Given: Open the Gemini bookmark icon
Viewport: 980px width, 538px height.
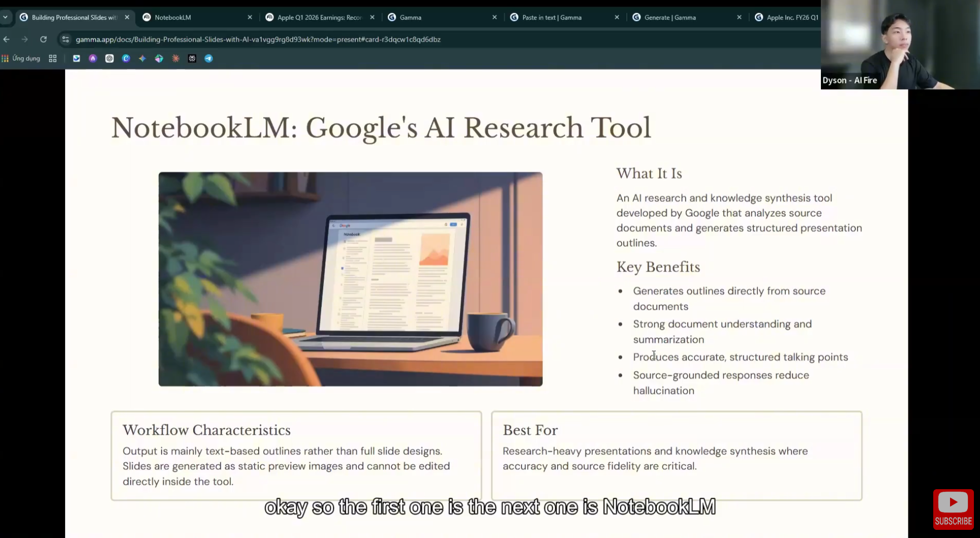Looking at the screenshot, I should click(x=142, y=58).
